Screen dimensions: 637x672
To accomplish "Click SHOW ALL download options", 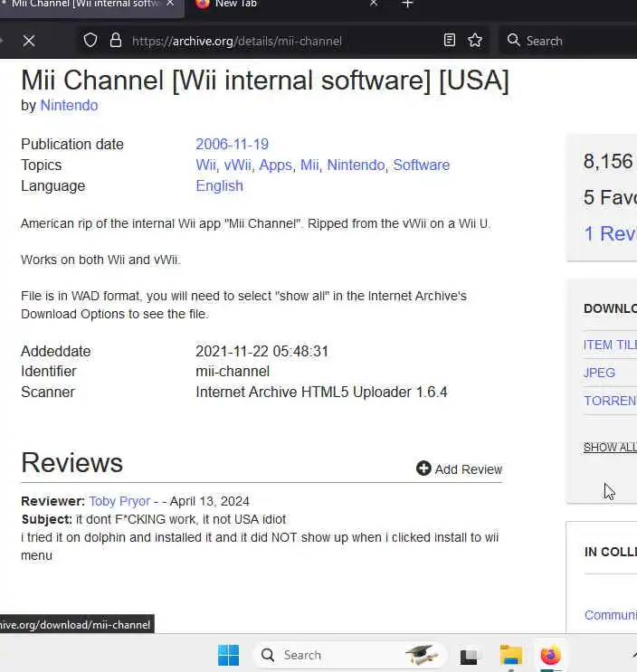I will point(611,448).
